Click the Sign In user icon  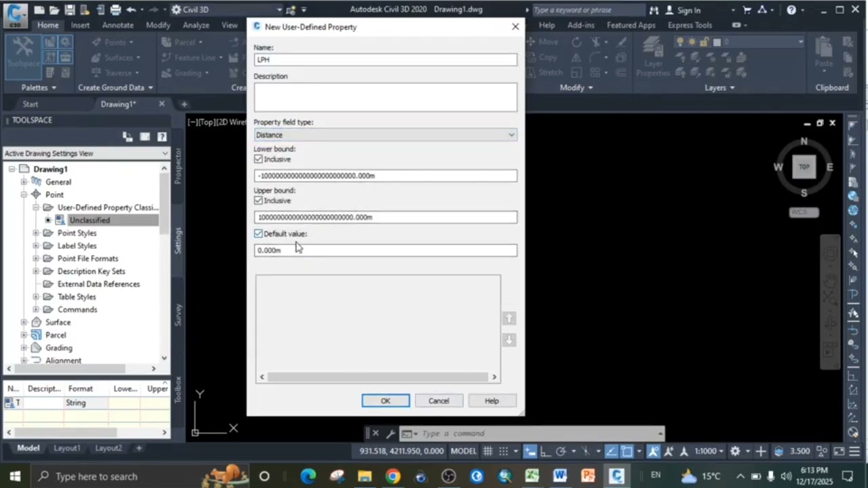click(x=683, y=10)
